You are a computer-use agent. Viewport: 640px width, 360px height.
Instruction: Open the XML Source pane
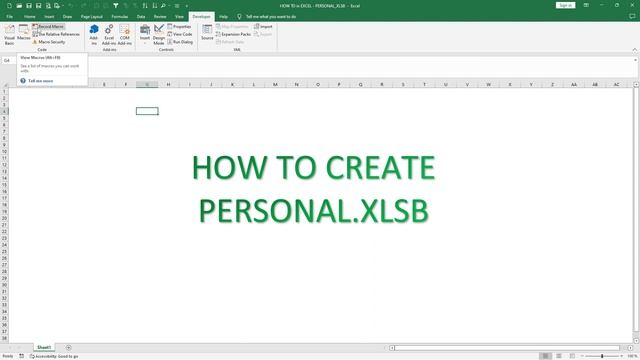pos(207,33)
